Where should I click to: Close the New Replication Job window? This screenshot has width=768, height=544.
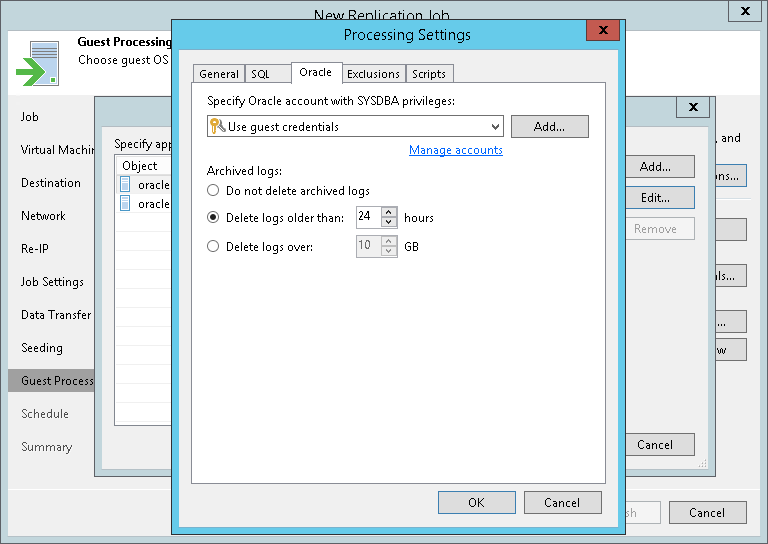(x=745, y=11)
